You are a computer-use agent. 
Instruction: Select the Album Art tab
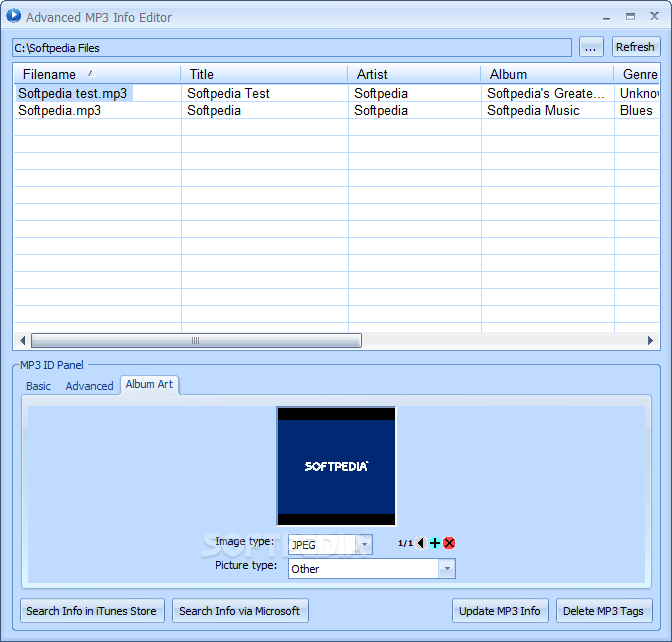pyautogui.click(x=149, y=384)
